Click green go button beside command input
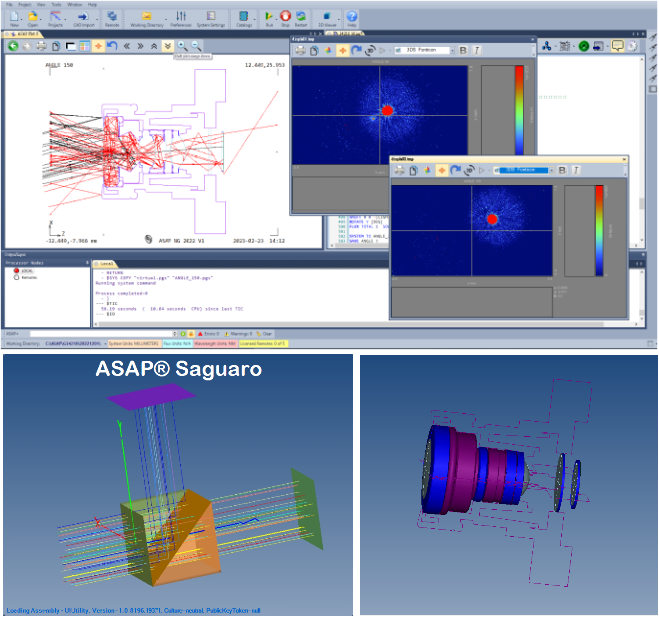Viewport: 659px width, 617px height. click(x=183, y=334)
